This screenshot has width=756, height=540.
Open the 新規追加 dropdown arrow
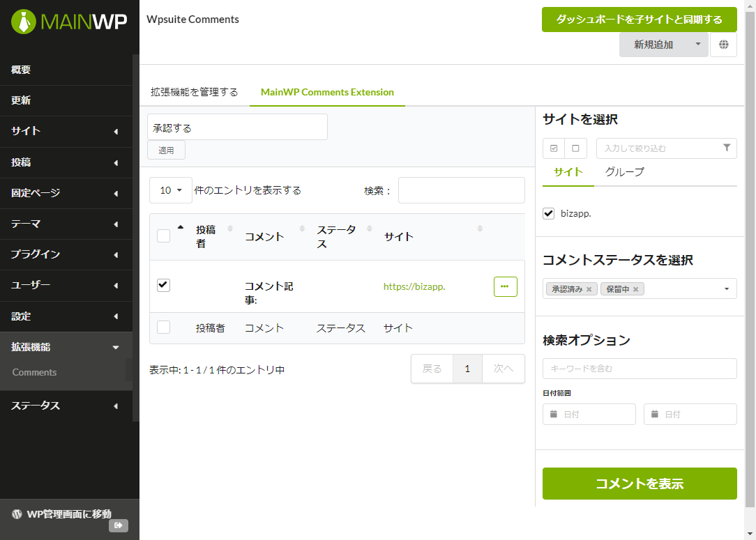point(697,45)
